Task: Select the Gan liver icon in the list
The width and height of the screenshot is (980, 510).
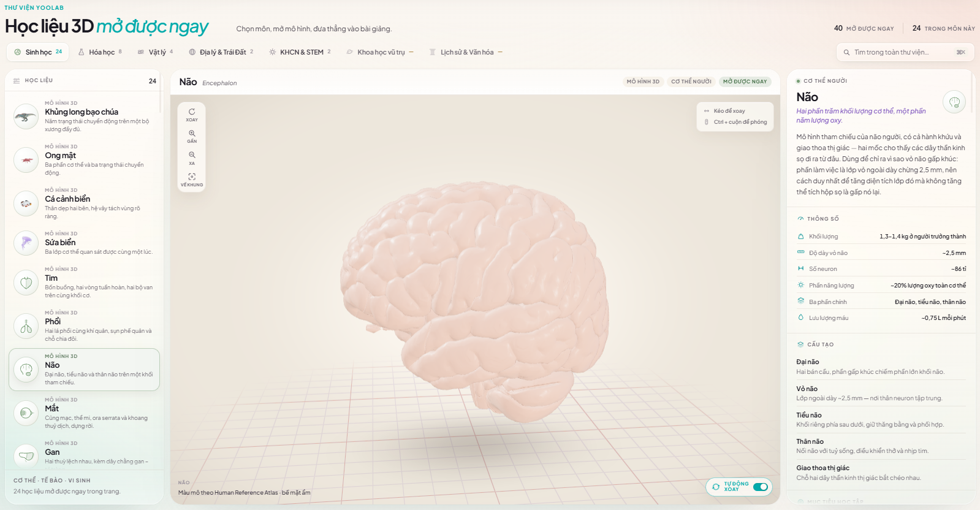Action: 26,456
